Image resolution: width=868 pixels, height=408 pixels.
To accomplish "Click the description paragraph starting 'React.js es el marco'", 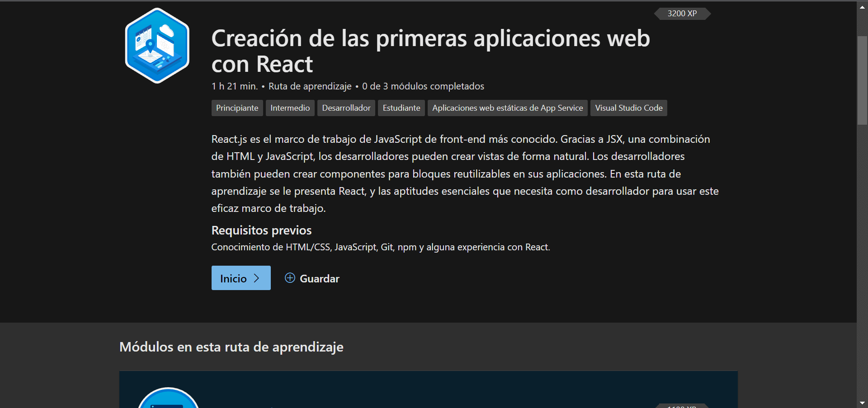I will coord(465,174).
